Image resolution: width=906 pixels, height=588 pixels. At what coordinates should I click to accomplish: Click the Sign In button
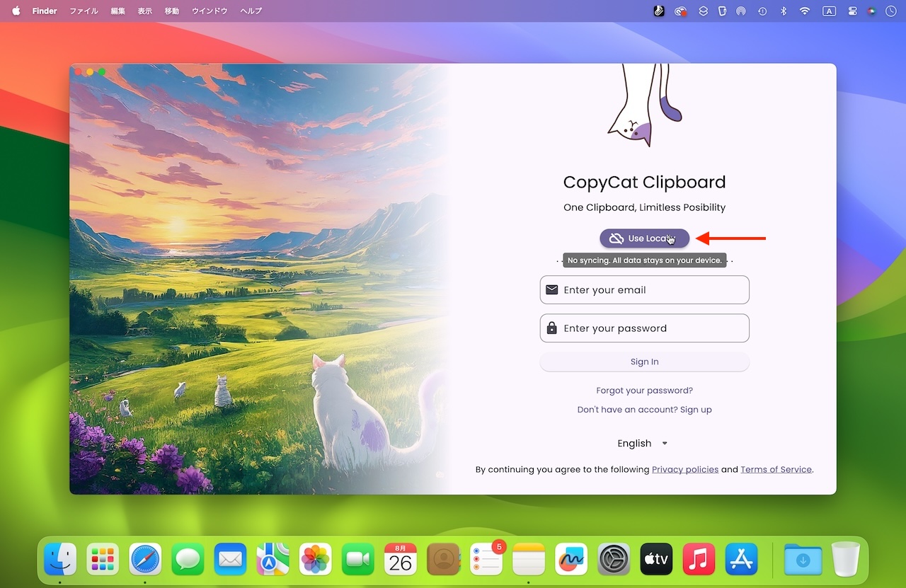coord(644,362)
